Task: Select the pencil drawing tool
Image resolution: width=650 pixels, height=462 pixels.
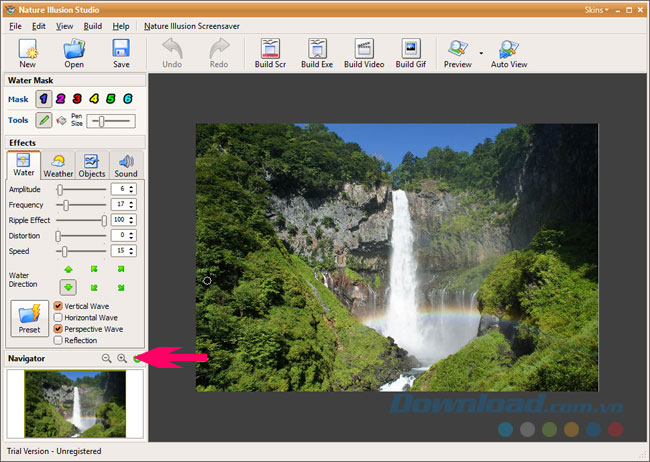Action: click(44, 120)
